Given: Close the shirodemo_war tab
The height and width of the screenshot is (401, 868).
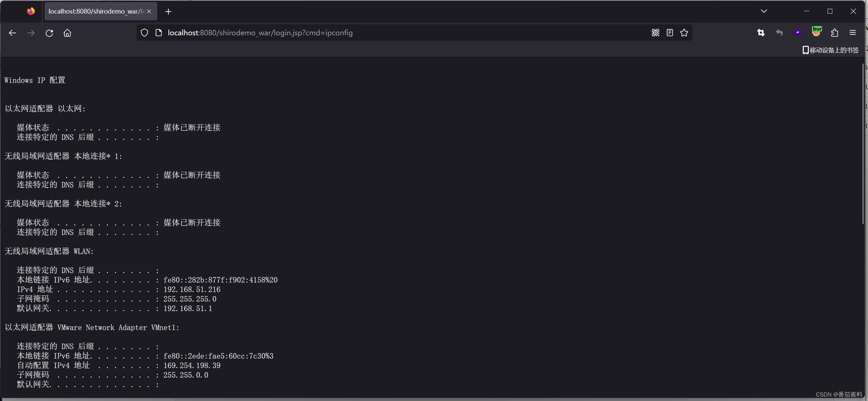Looking at the screenshot, I should [149, 11].
